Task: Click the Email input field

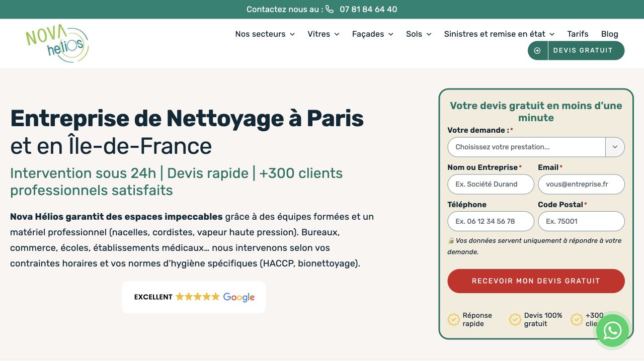Action: [x=581, y=185]
